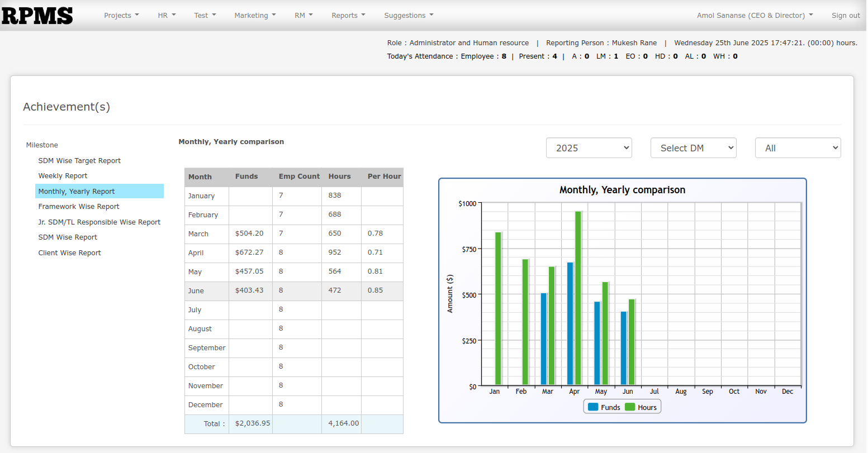Open the Select DM dropdown

pos(694,148)
